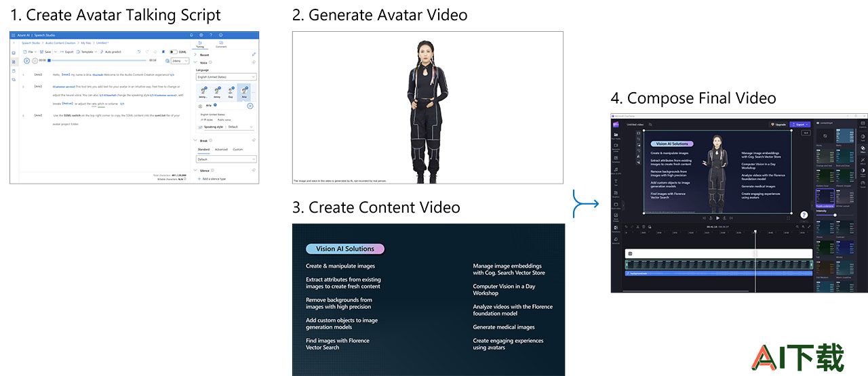Switch to the Tuning tab
The height and width of the screenshot is (376, 868).
coord(200,45)
